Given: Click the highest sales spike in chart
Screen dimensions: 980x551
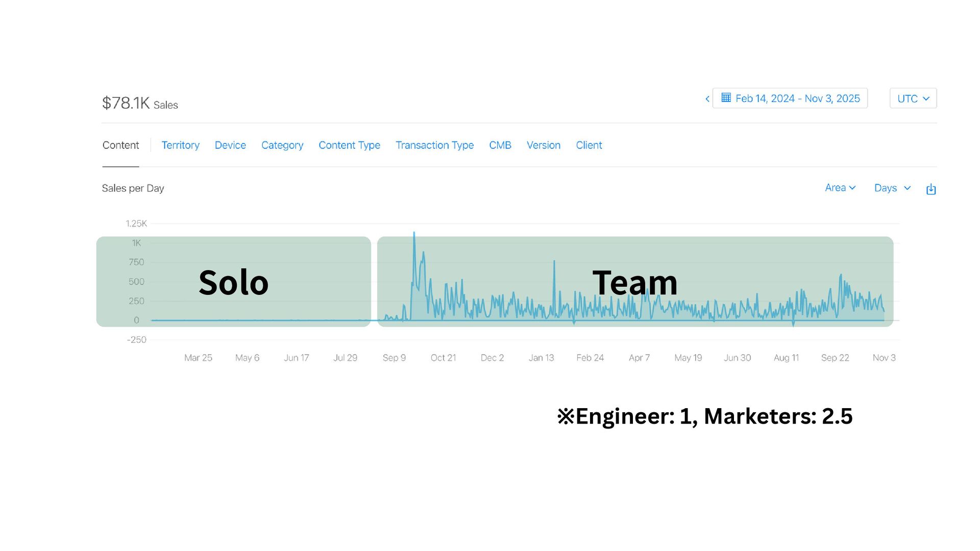Looking at the screenshot, I should pos(414,234).
